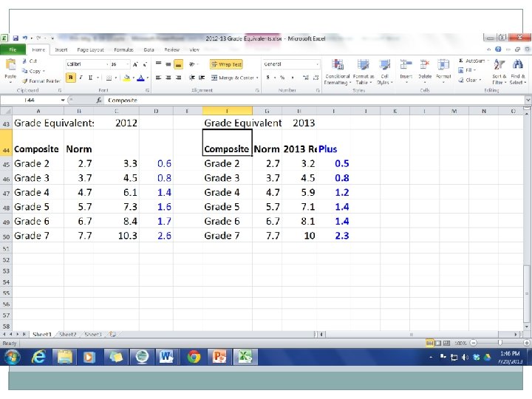
Task: Switch to the Sheet2 worksheet tab
Action: tap(68, 335)
